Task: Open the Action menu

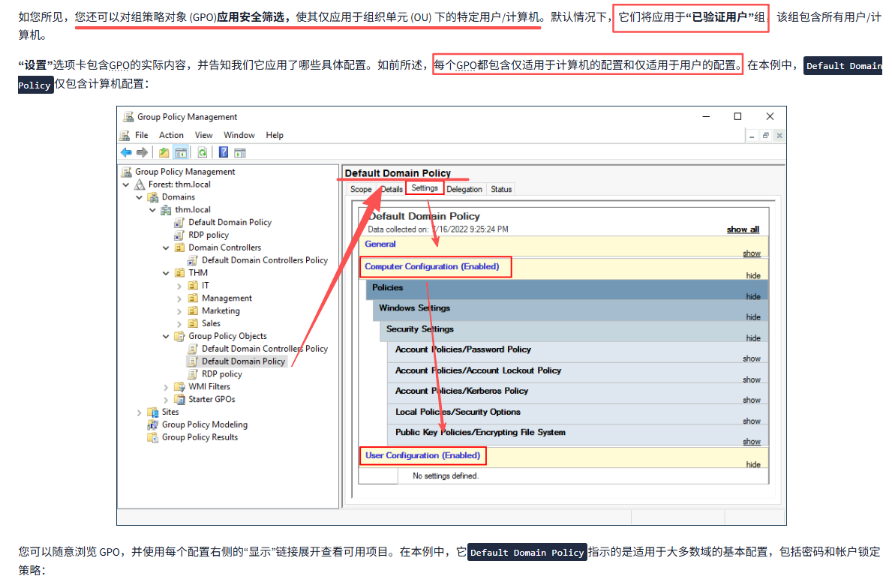Action: 171,135
